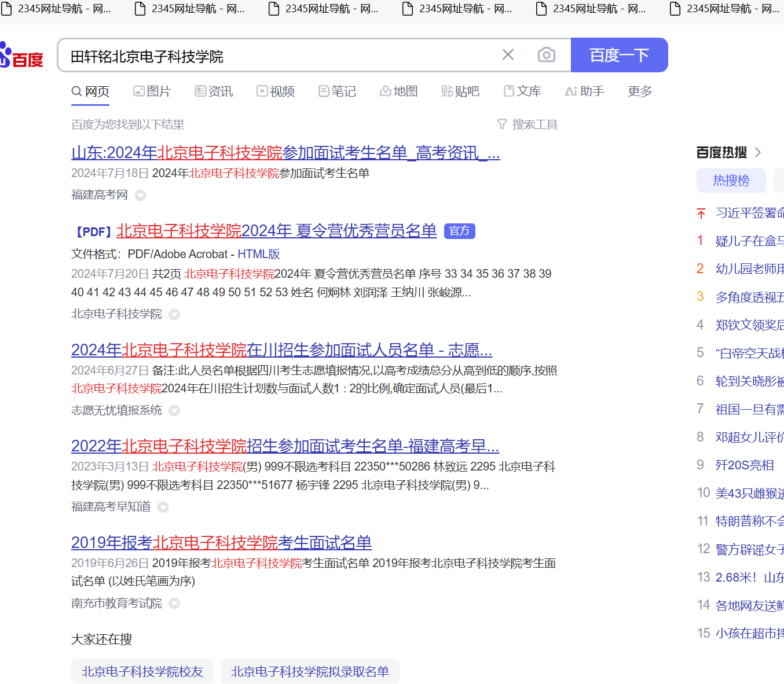Open the HTML版 link of the PDF result
Image resolution: width=784 pixels, height=684 pixels.
tap(259, 254)
